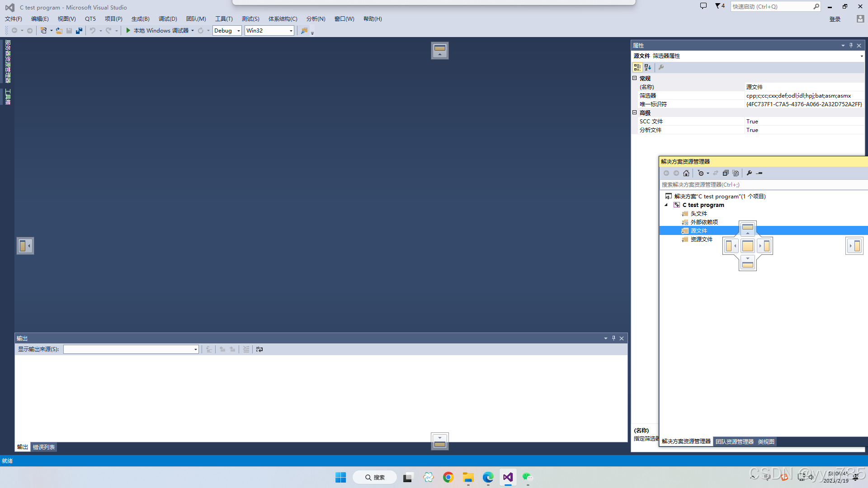Switch to the 错误列表 tab
The height and width of the screenshot is (488, 868).
pyautogui.click(x=43, y=447)
